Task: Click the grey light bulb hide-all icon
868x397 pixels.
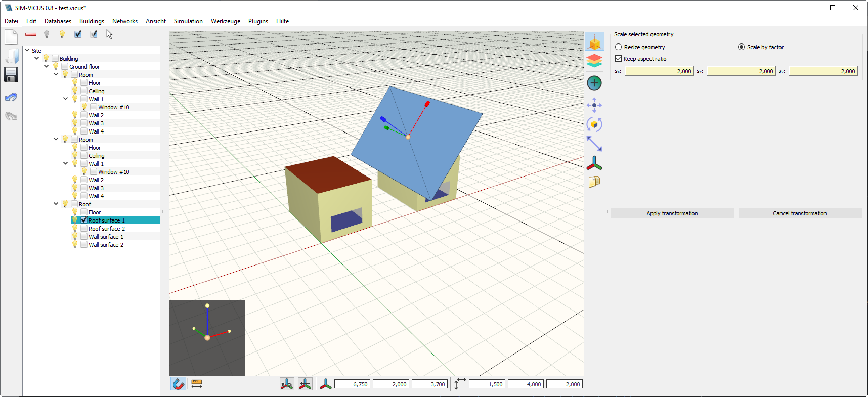Action: [x=47, y=34]
